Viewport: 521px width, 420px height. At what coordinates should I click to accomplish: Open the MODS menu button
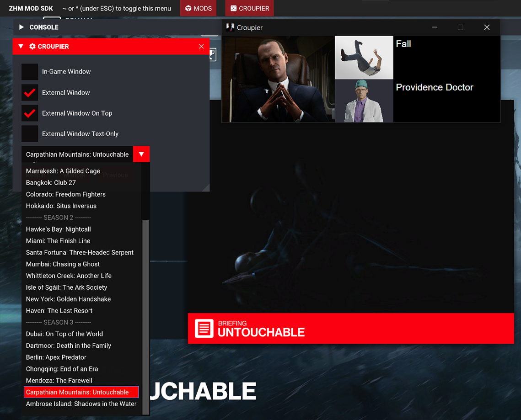point(198,8)
